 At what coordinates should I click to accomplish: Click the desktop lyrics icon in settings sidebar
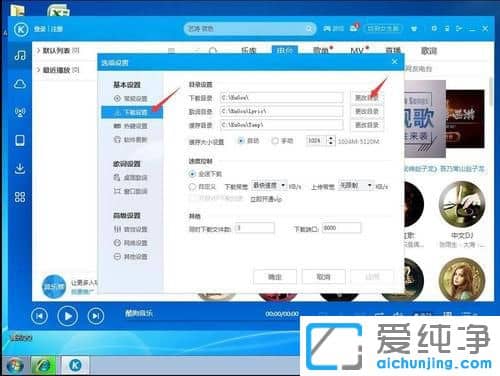click(117, 177)
